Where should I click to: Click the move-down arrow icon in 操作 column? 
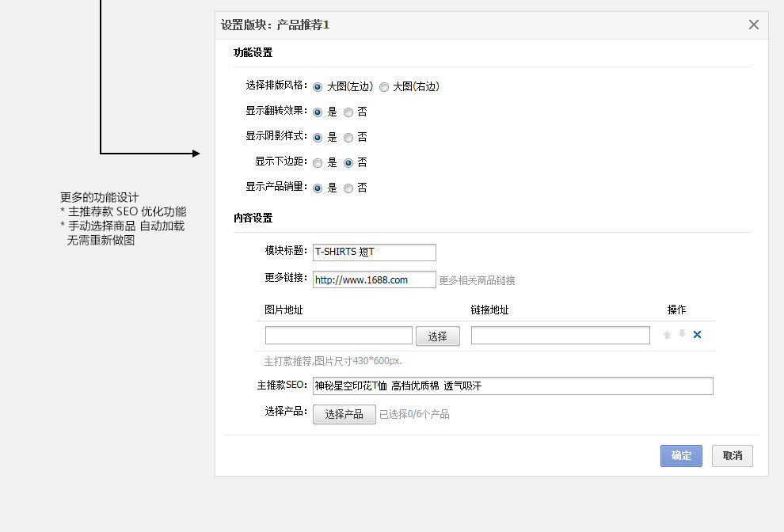[682, 334]
